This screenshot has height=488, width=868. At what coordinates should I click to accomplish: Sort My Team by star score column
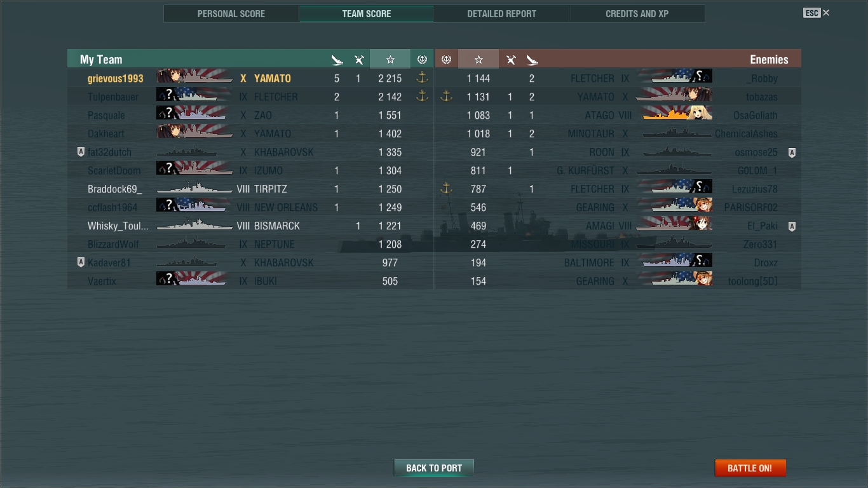390,60
